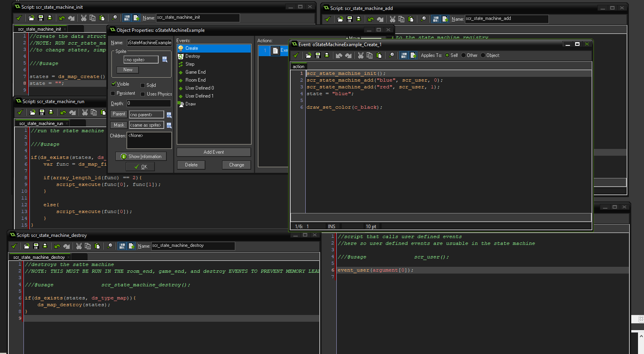Click the Add Event button
Image resolution: width=644 pixels, height=354 pixels.
click(x=214, y=152)
